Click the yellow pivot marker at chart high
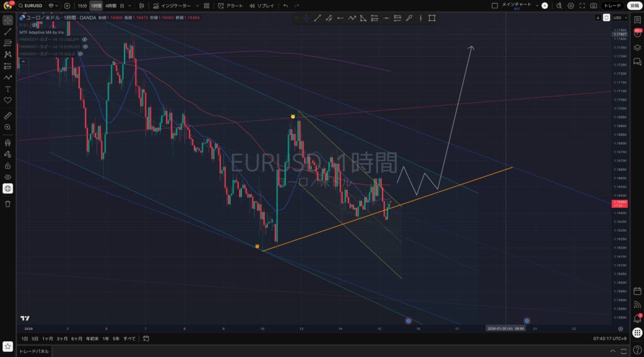 coord(293,117)
